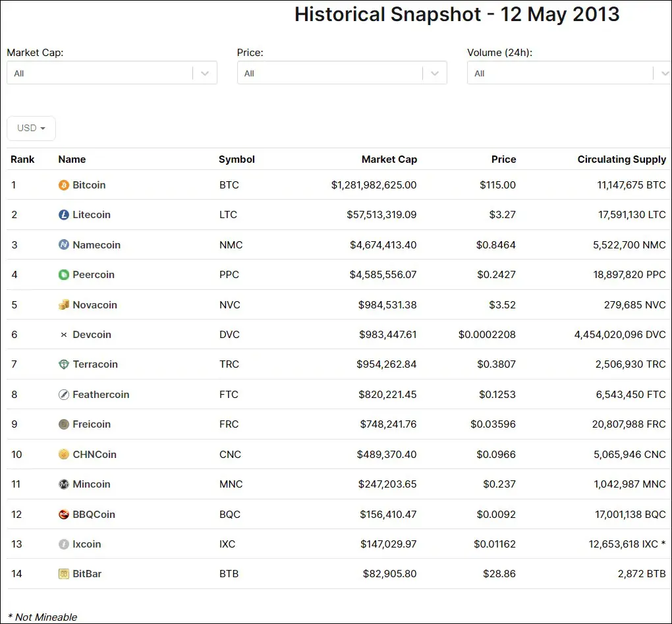Open the Terracoin name link
672x624 pixels.
click(95, 364)
